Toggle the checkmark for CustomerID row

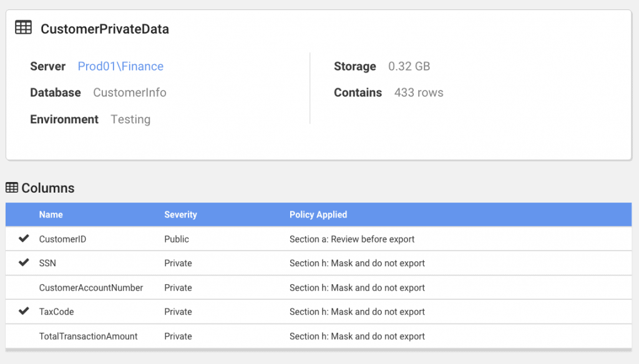[24, 239]
